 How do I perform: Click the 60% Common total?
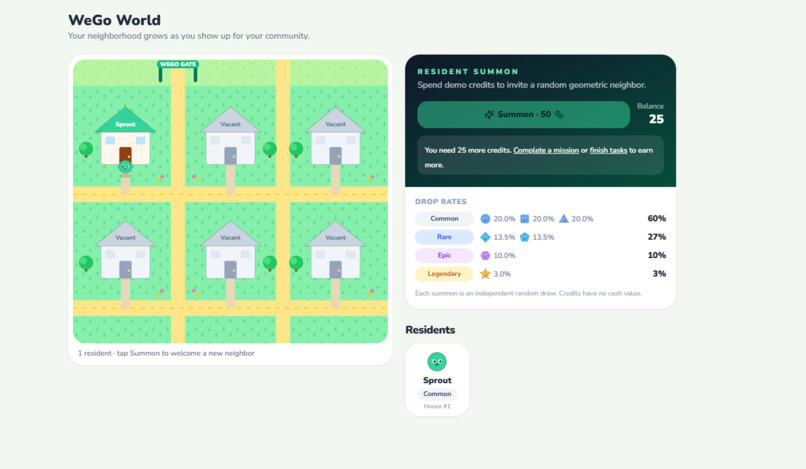tap(656, 219)
